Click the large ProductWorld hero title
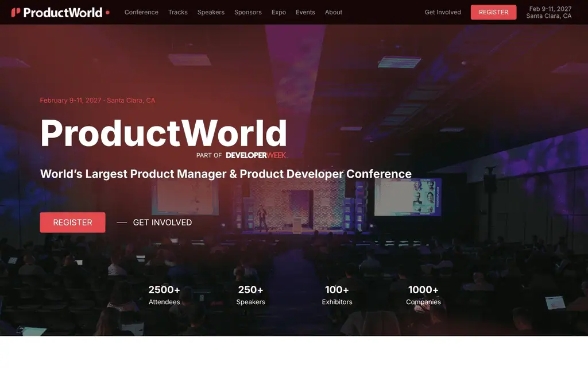The width and height of the screenshot is (588, 368). (x=164, y=133)
